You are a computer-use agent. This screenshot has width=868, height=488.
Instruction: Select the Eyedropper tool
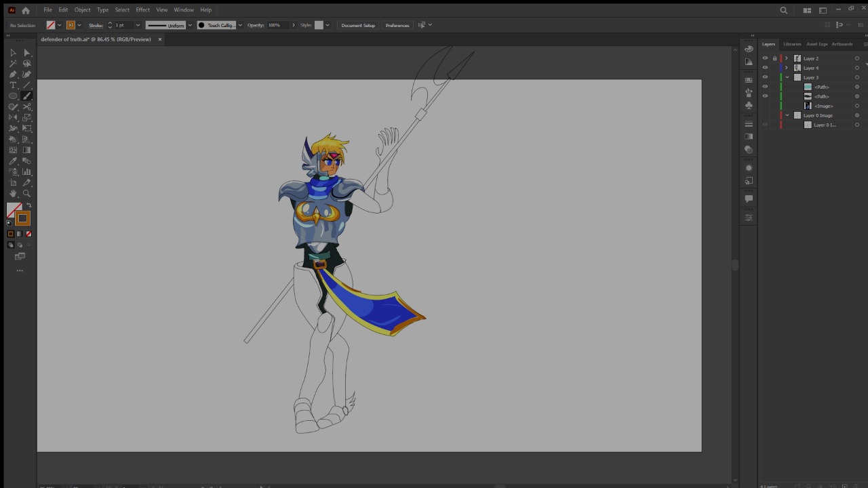coord(13,161)
